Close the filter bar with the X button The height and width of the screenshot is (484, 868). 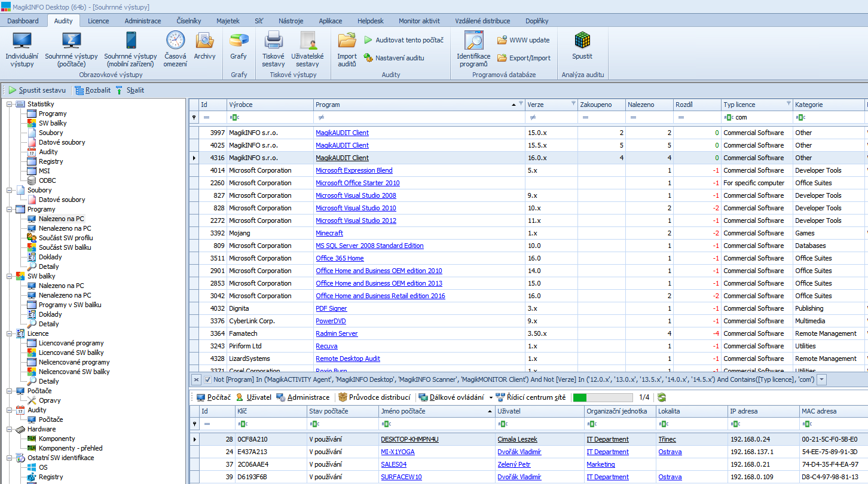(x=196, y=379)
